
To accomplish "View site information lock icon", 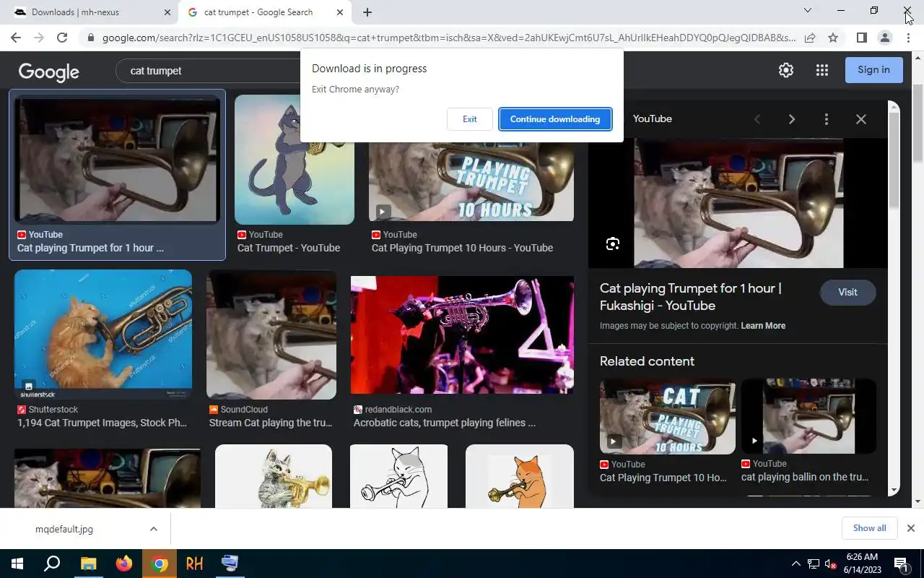I will coord(90,38).
